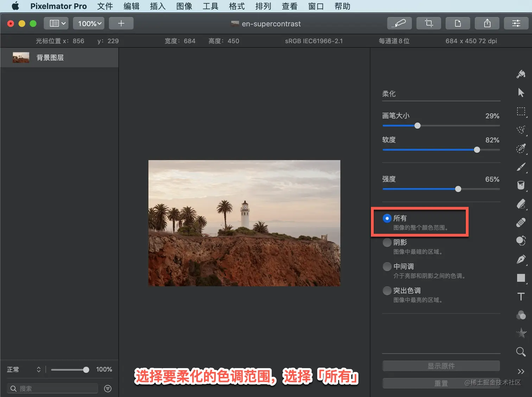Click the 搜索 layers search field
Image resolution: width=532 pixels, height=397 pixels.
52,389
